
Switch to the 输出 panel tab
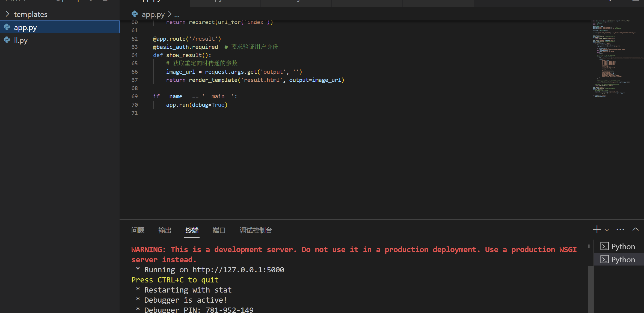[x=165, y=230]
